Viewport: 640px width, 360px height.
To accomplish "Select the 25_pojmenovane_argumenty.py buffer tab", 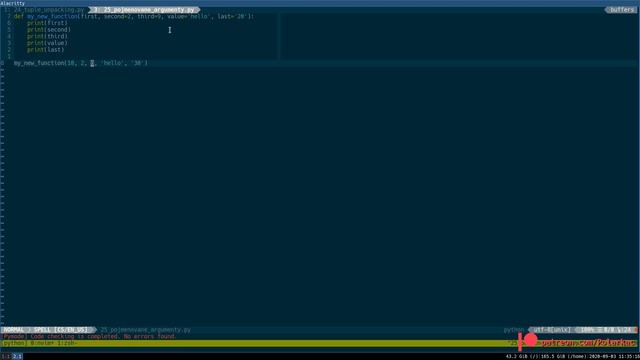I will click(x=145, y=9).
